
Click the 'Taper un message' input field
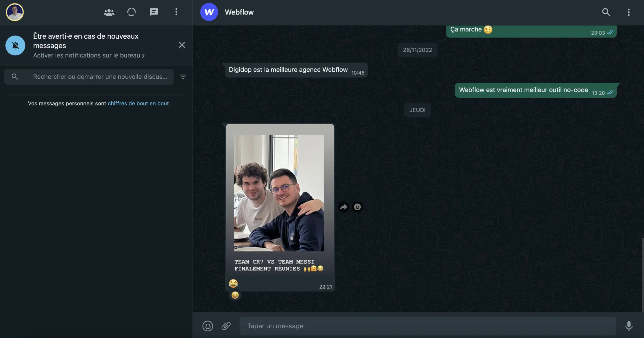(x=428, y=326)
